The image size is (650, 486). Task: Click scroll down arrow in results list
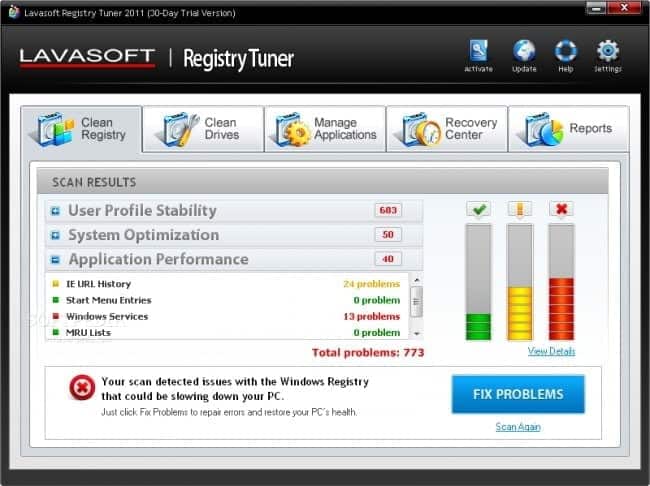(x=417, y=333)
